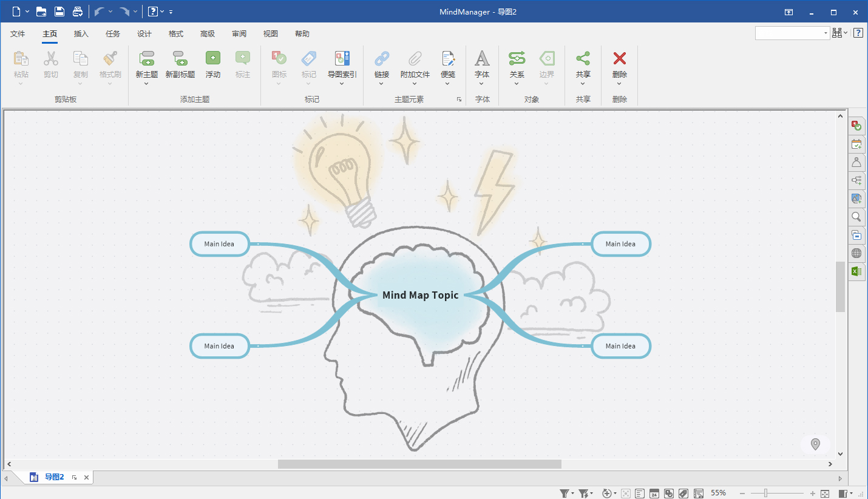Open the 新副标题 dropdown arrow
This screenshot has width=868, height=499.
click(180, 84)
